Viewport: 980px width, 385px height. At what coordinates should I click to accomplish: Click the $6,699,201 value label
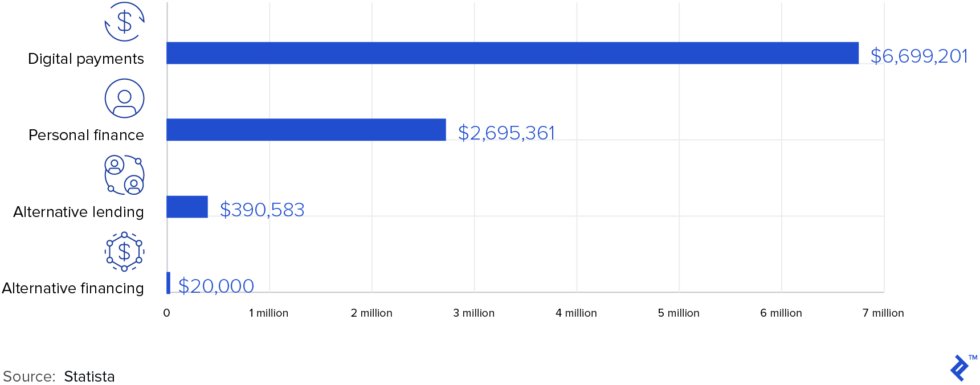click(x=918, y=56)
